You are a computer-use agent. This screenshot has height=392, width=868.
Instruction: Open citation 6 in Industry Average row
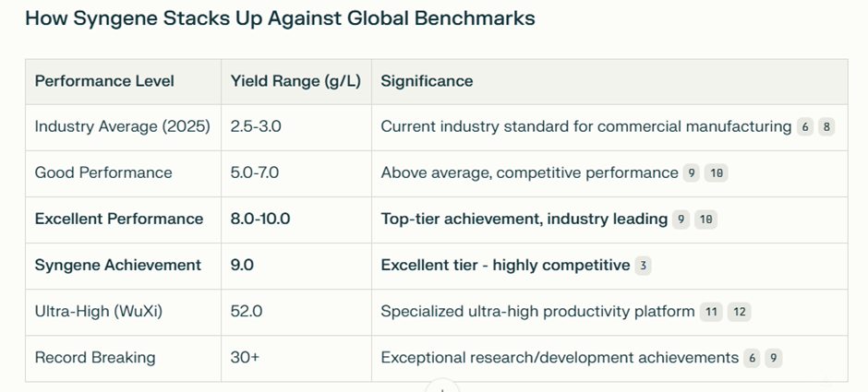[x=805, y=127]
